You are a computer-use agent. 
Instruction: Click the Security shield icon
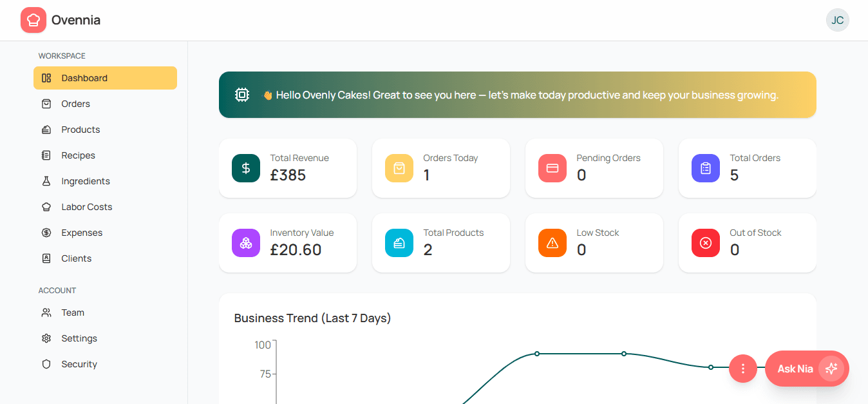45,364
